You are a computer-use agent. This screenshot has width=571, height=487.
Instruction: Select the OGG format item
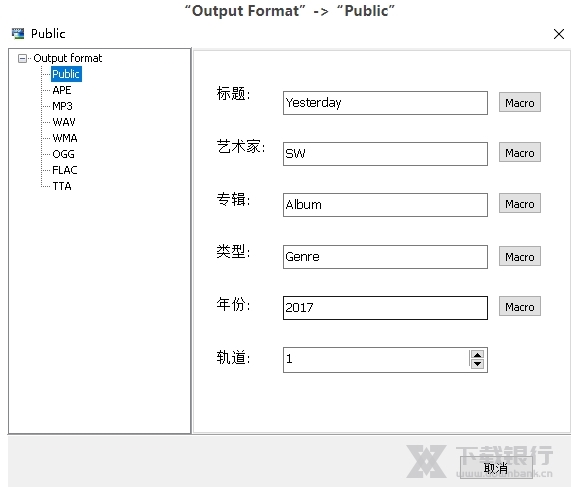pyautogui.click(x=63, y=154)
